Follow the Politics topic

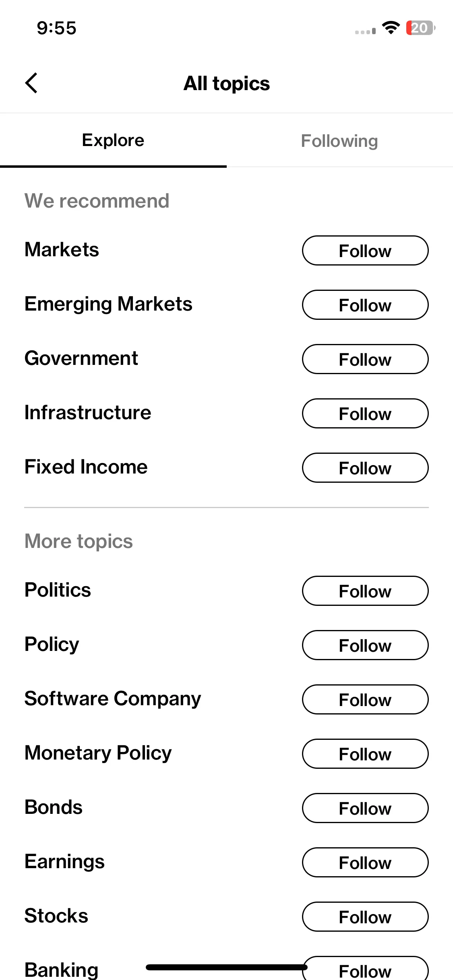click(365, 591)
